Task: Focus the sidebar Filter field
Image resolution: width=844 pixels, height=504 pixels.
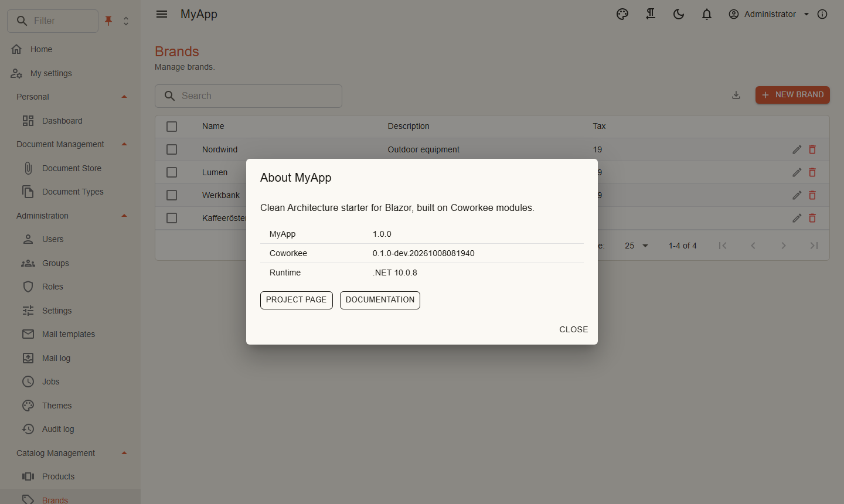Action: pos(53,21)
